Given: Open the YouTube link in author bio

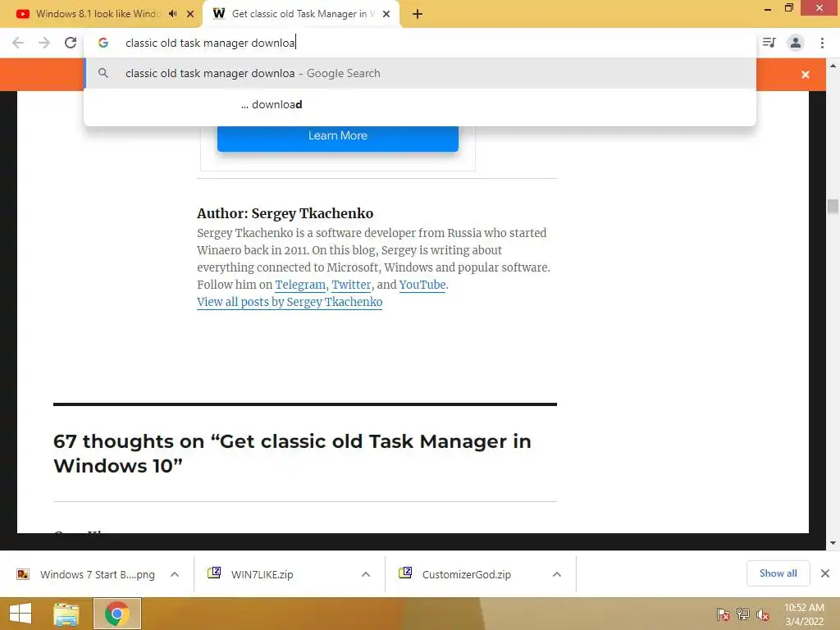Looking at the screenshot, I should pyautogui.click(x=422, y=285).
